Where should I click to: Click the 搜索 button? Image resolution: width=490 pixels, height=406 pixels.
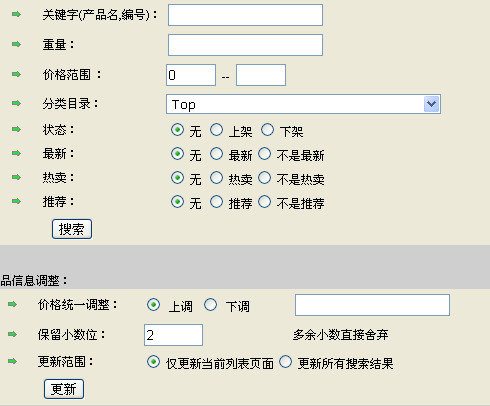pos(72,229)
